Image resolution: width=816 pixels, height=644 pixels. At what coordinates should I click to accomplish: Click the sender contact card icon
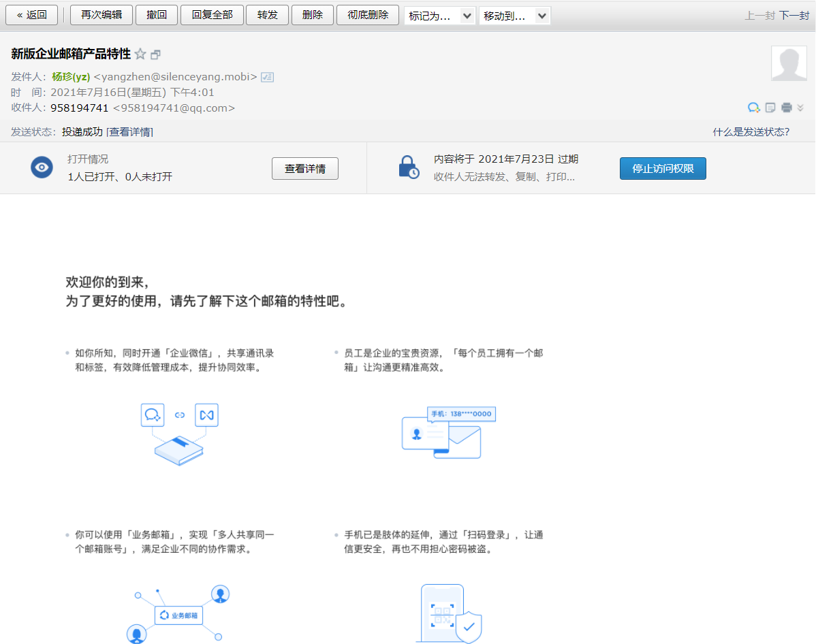[267, 78]
